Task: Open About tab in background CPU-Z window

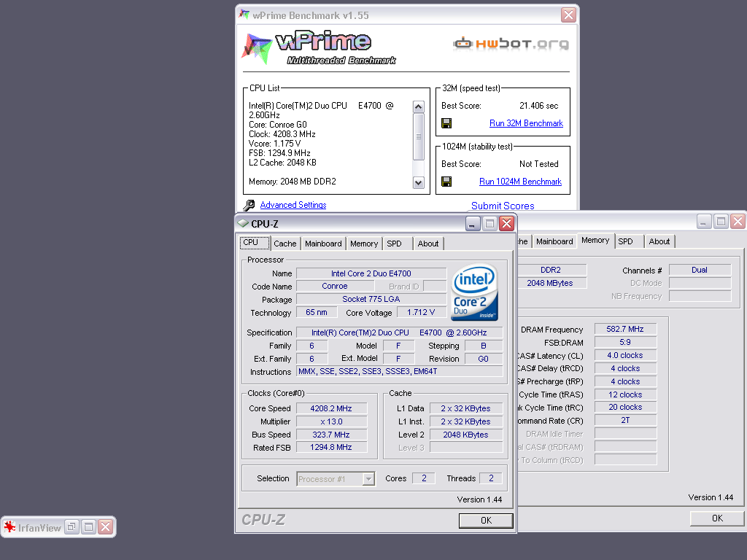Action: coord(659,242)
